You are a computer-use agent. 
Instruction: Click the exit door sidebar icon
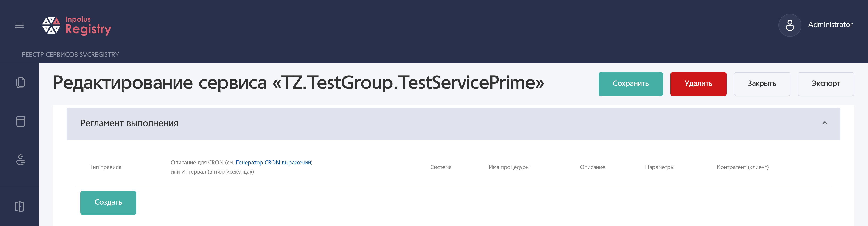[x=20, y=206]
